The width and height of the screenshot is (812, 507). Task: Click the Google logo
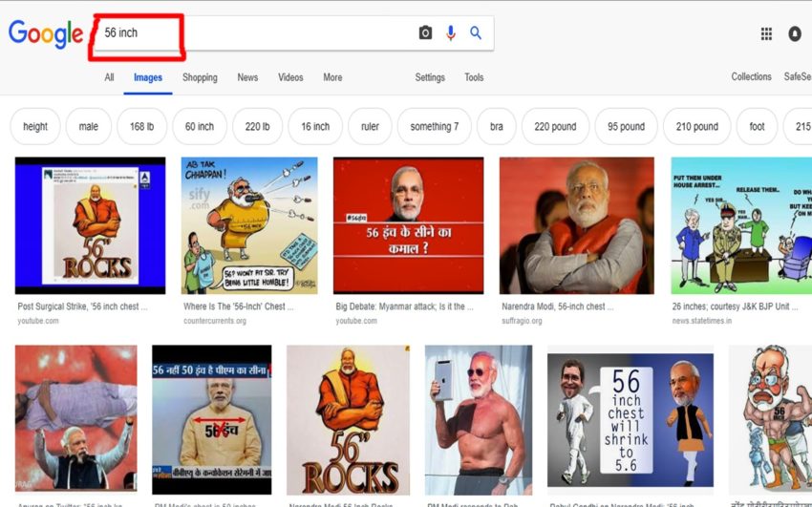tap(46, 34)
